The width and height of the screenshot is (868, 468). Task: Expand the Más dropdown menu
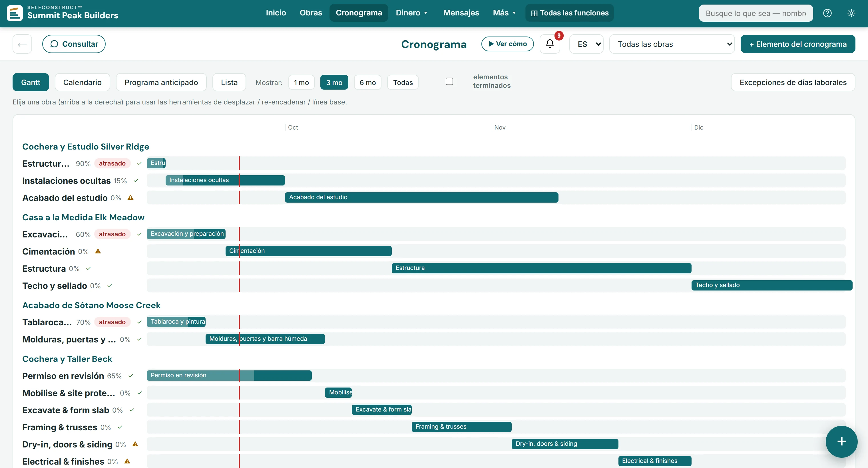pyautogui.click(x=504, y=13)
